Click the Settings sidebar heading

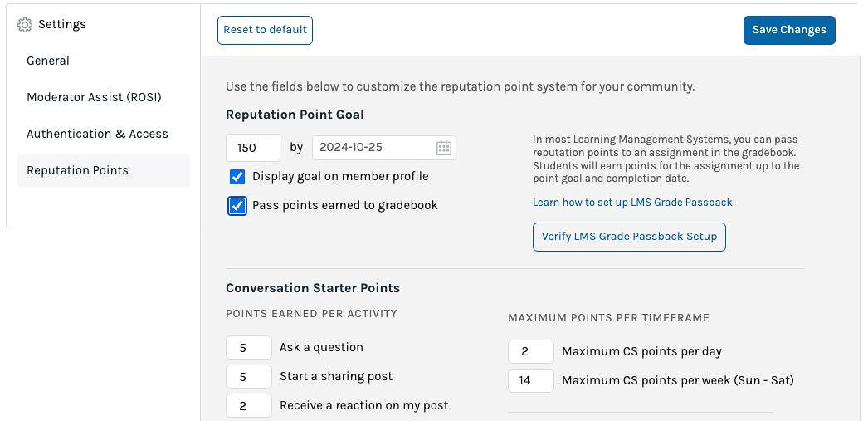(62, 25)
